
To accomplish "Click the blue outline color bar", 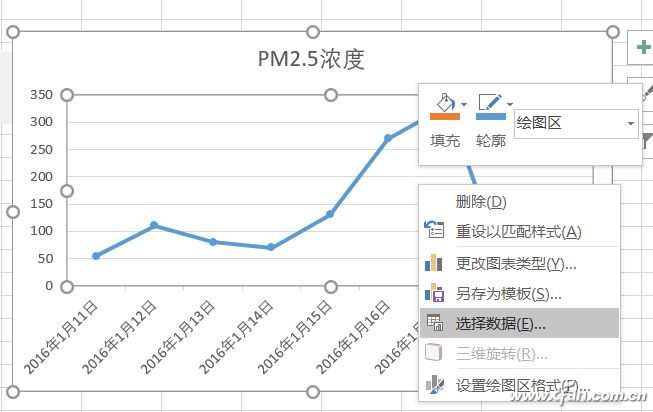I will [490, 117].
